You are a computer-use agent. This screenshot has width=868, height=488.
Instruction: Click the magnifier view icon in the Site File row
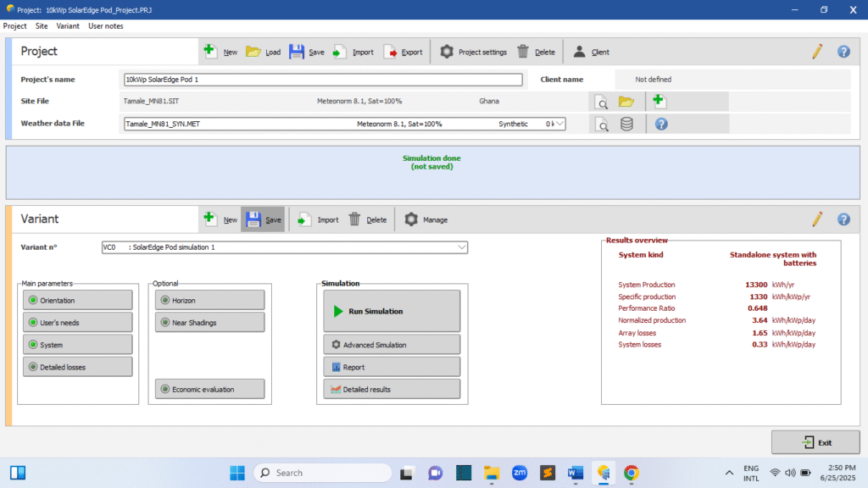tap(602, 102)
